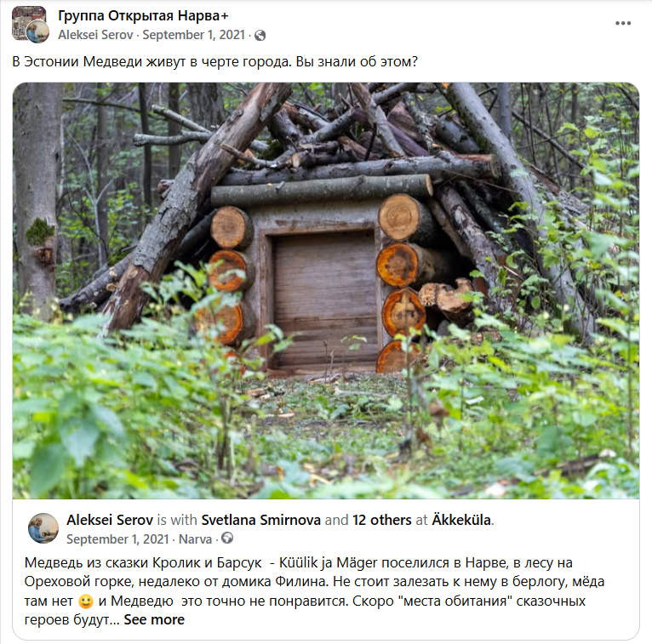Viewport: 652px width, 644px height.
Task: Show the 12 others tagged list
Action: click(x=381, y=520)
